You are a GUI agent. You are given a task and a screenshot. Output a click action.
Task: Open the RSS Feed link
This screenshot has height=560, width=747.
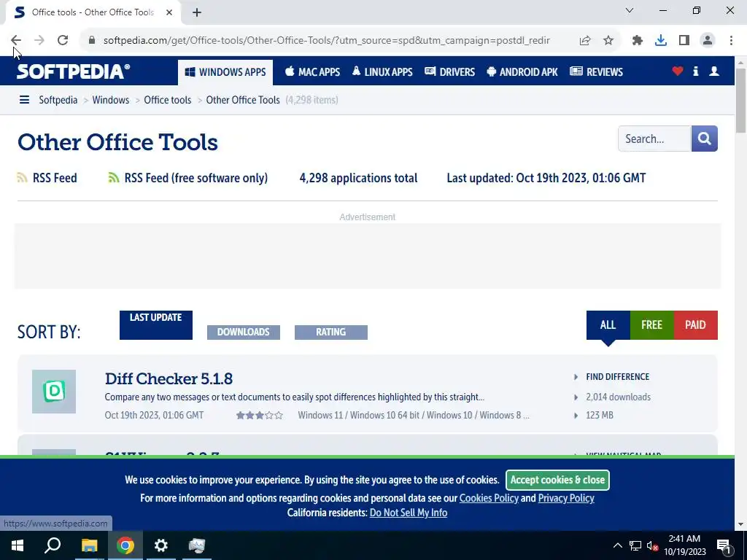[55, 178]
